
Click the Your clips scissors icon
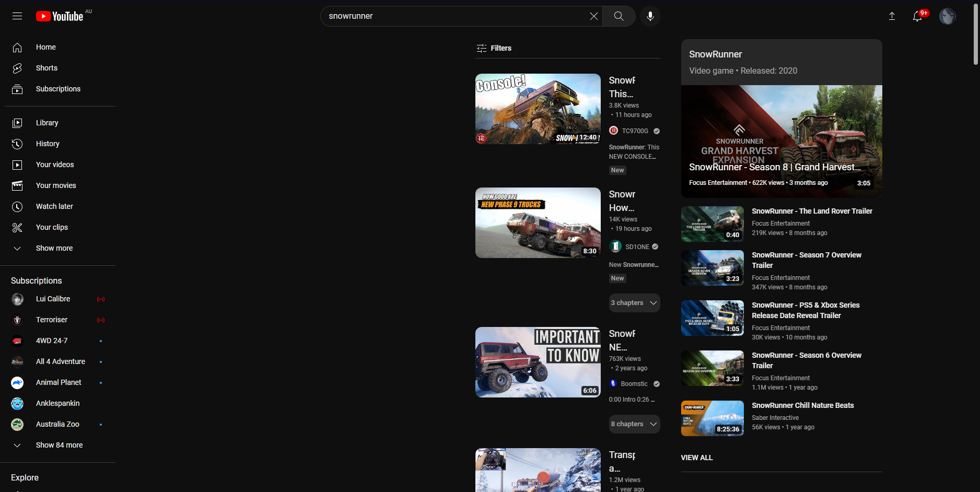[x=17, y=227]
